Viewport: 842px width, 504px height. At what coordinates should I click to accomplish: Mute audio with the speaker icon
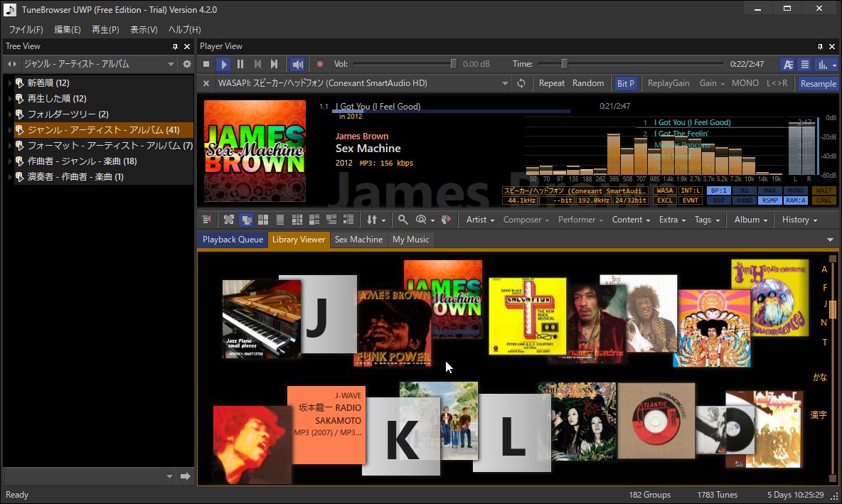click(x=298, y=64)
